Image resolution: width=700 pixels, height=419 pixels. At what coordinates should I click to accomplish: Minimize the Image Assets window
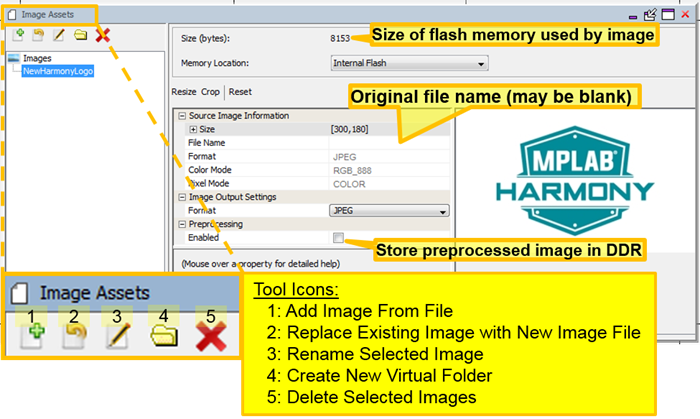click(633, 17)
